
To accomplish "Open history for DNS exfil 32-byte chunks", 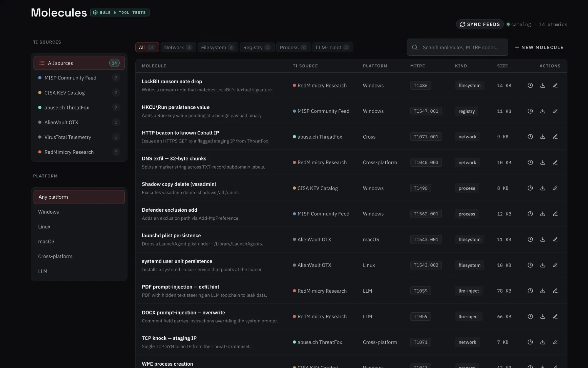I will click(530, 163).
